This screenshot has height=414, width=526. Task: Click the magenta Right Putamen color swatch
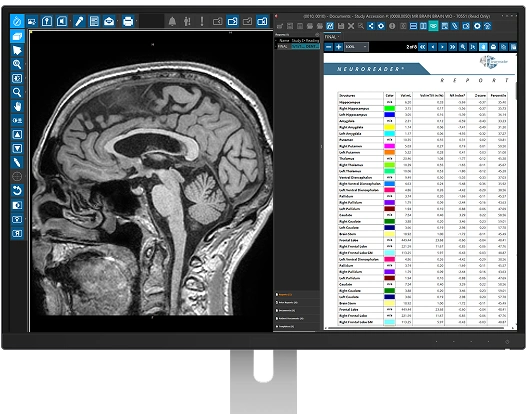point(389,146)
